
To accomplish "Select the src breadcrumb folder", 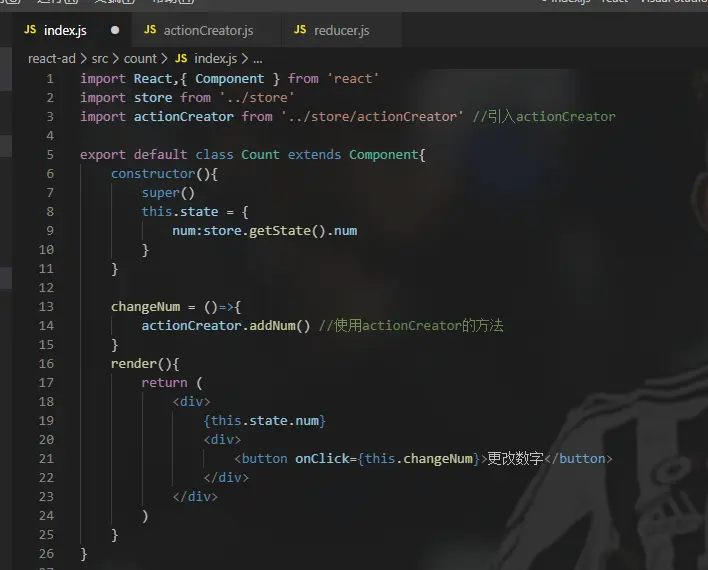I will point(100,59).
